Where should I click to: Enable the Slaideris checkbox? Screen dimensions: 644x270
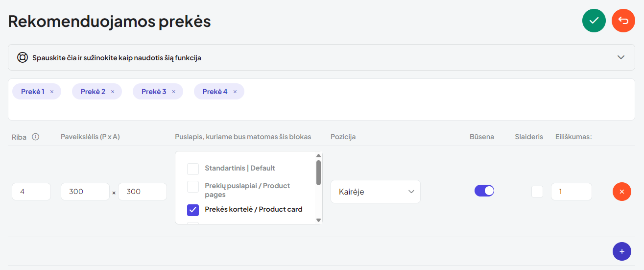tap(537, 192)
